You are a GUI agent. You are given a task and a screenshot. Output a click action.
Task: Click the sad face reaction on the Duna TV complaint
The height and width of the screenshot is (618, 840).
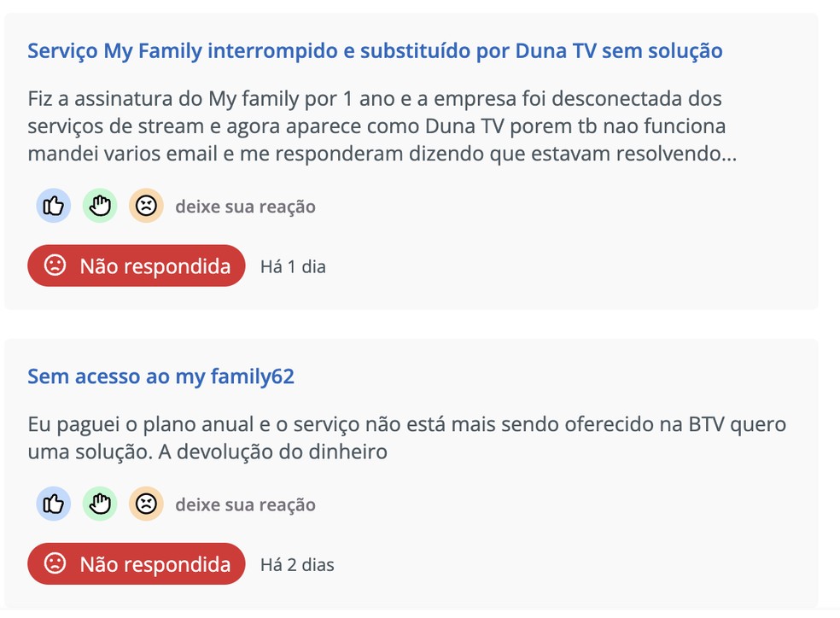(146, 205)
